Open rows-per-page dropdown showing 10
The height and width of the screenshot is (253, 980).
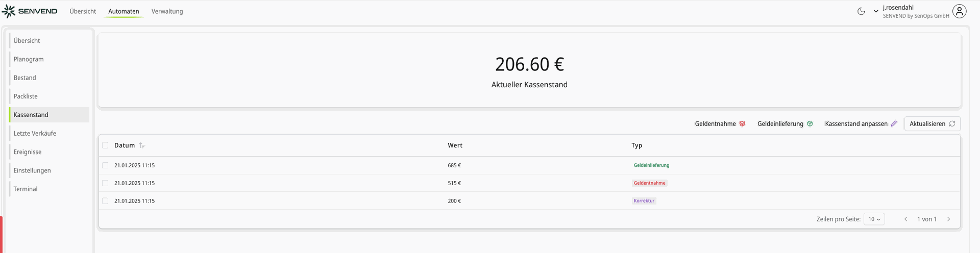tap(874, 219)
